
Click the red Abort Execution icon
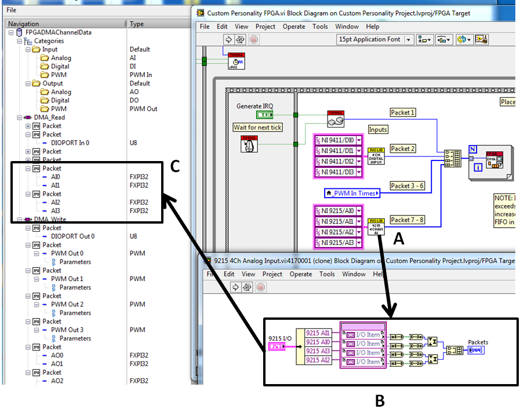point(254,39)
